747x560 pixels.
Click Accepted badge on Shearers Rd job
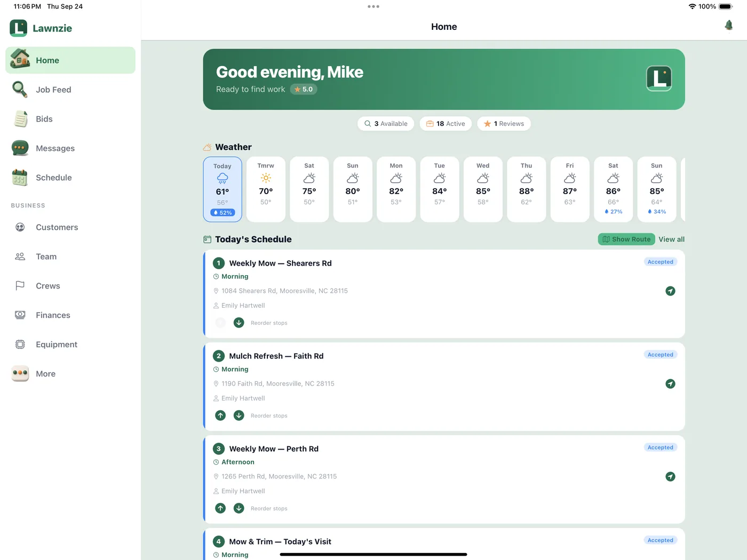661,262
